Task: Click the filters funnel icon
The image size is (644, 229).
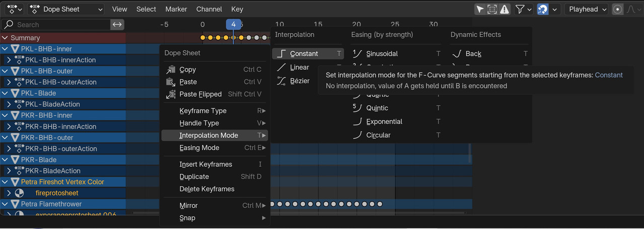Action: tap(520, 9)
